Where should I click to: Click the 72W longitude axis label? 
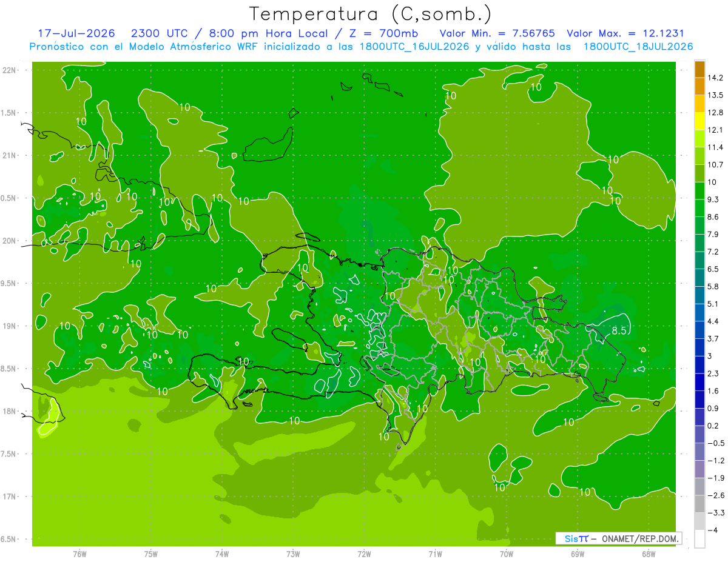click(364, 554)
